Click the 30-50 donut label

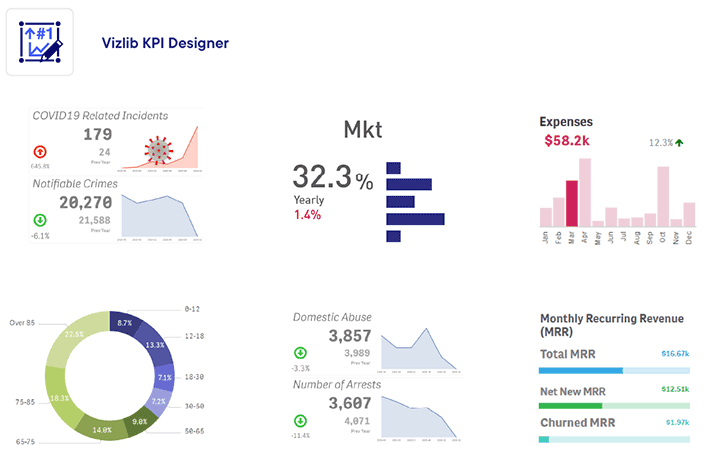[194, 406]
